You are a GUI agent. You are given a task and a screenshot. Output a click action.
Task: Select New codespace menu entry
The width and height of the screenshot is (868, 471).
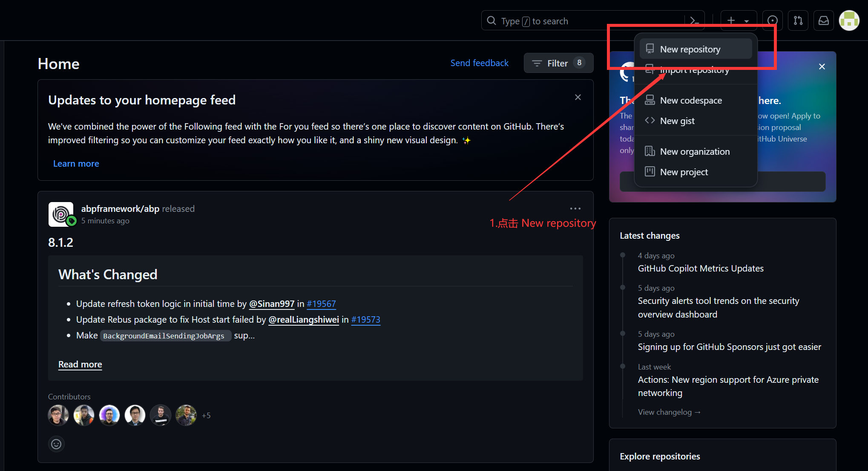[696, 100]
